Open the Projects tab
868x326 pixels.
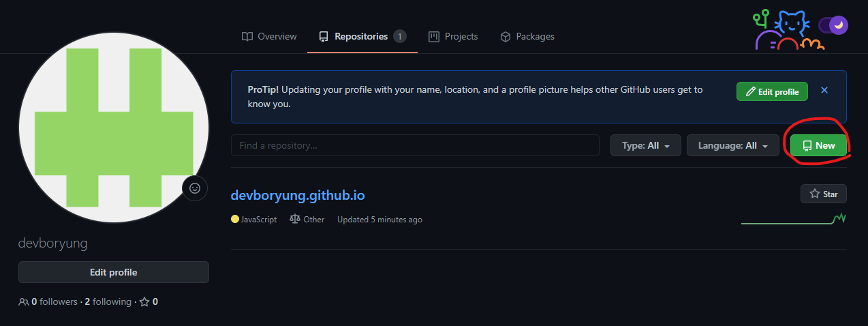click(453, 36)
